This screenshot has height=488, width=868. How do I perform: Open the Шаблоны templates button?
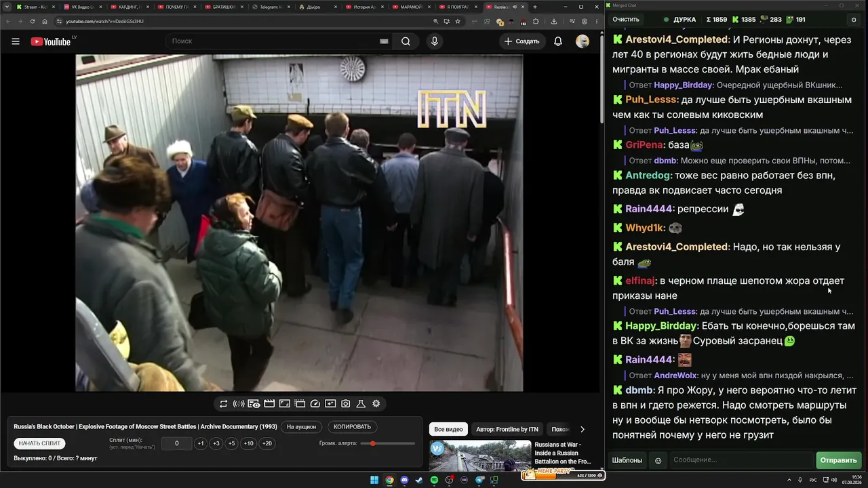627,461
